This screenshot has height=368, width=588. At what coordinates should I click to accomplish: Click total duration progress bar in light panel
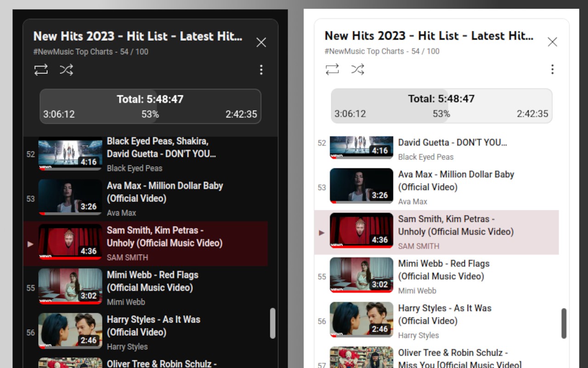[x=441, y=106]
